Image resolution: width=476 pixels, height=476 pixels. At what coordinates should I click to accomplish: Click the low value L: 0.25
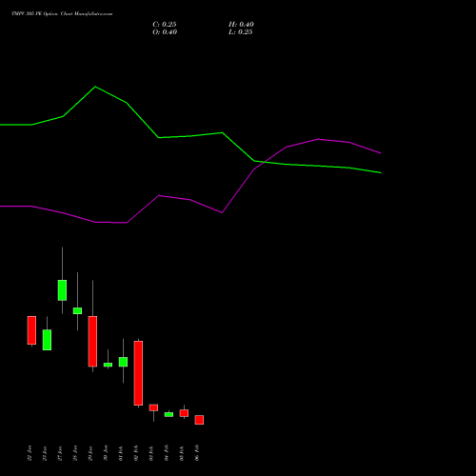[241, 32]
